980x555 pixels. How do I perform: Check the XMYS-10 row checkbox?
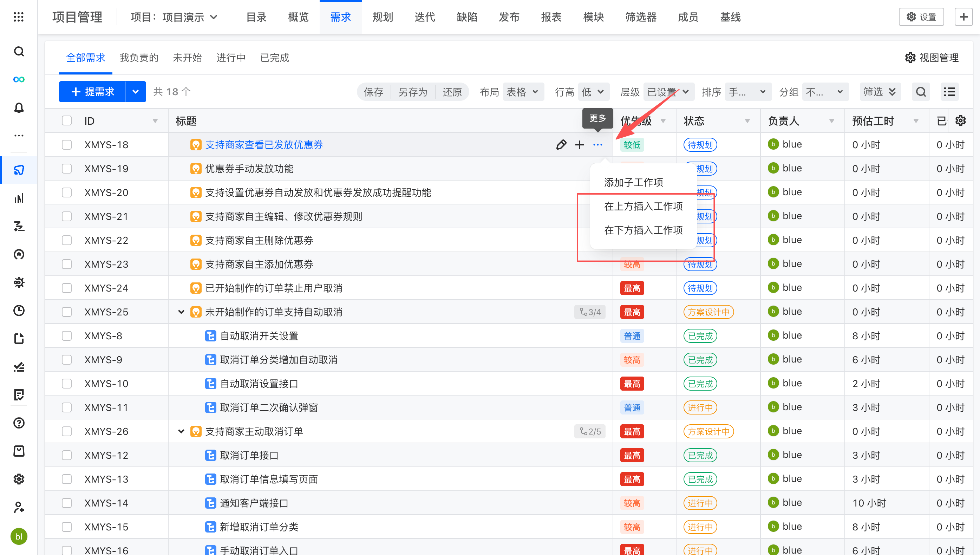pos(67,384)
